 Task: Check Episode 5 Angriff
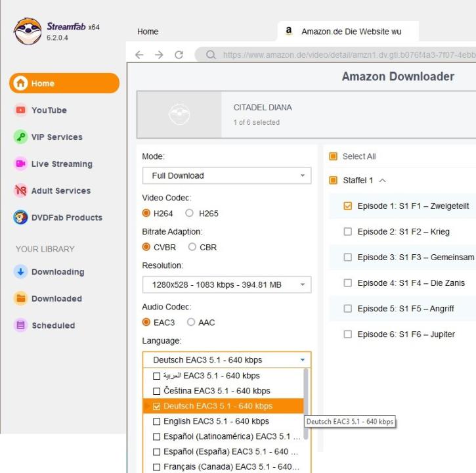(x=347, y=309)
